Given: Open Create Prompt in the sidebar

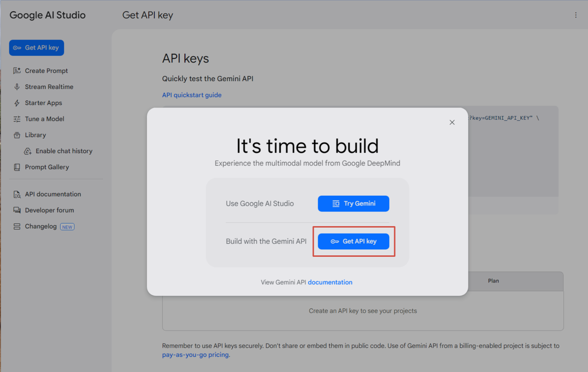Looking at the screenshot, I should (47, 71).
